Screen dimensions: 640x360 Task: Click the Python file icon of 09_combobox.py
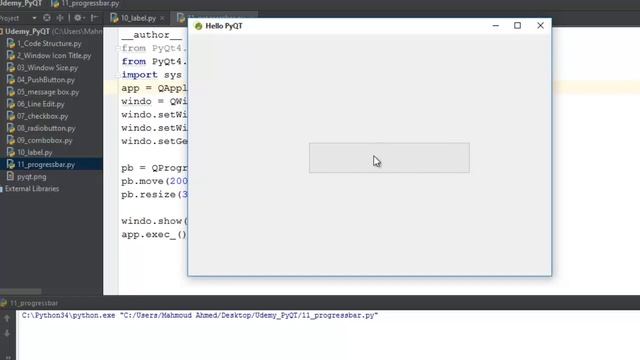coord(11,140)
